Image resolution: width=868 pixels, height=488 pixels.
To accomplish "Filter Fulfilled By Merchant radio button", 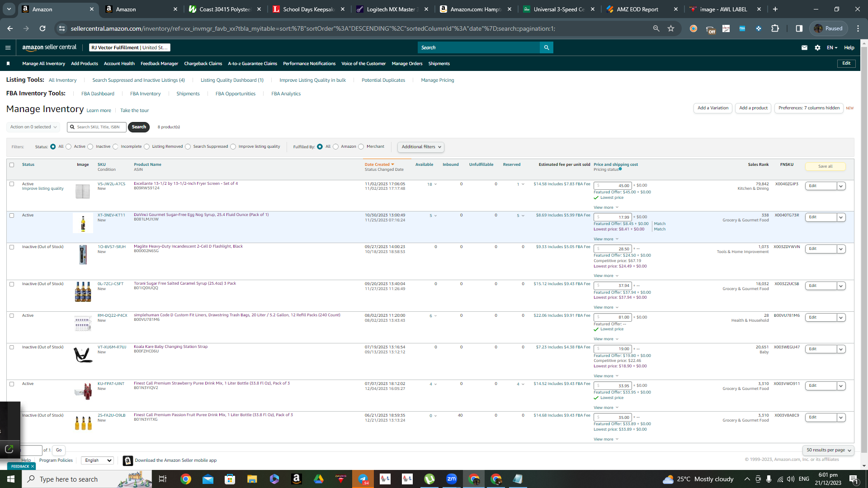I will (361, 147).
